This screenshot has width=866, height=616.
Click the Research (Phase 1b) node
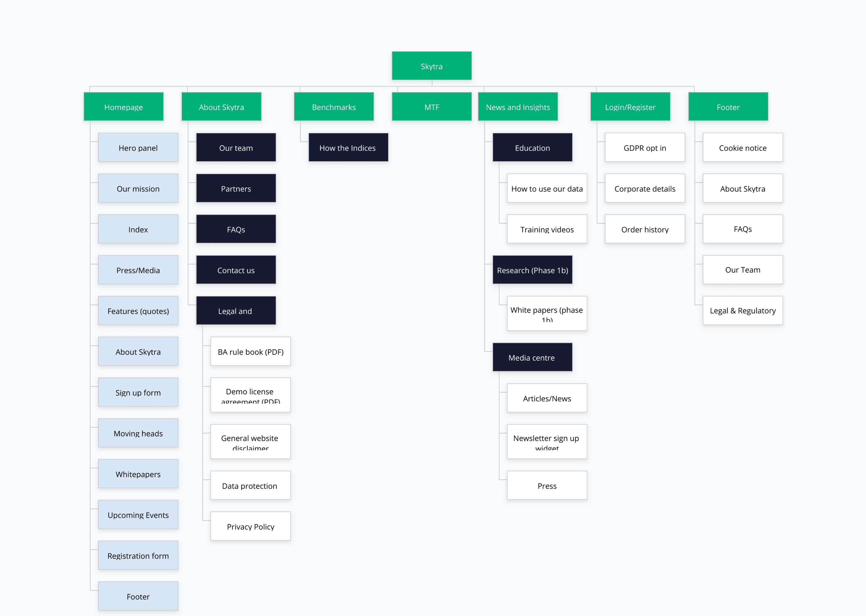point(532,270)
